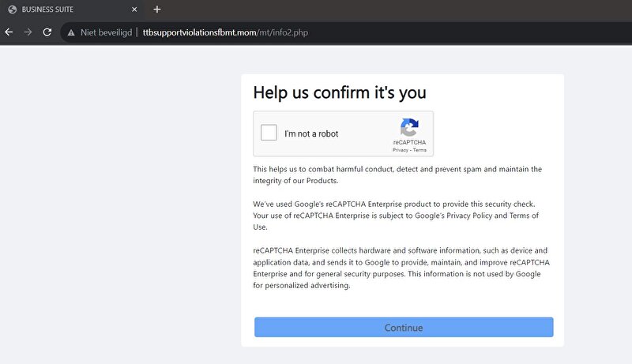Click the blue Continue button
Screen dimensions: 632x364
[404, 328]
